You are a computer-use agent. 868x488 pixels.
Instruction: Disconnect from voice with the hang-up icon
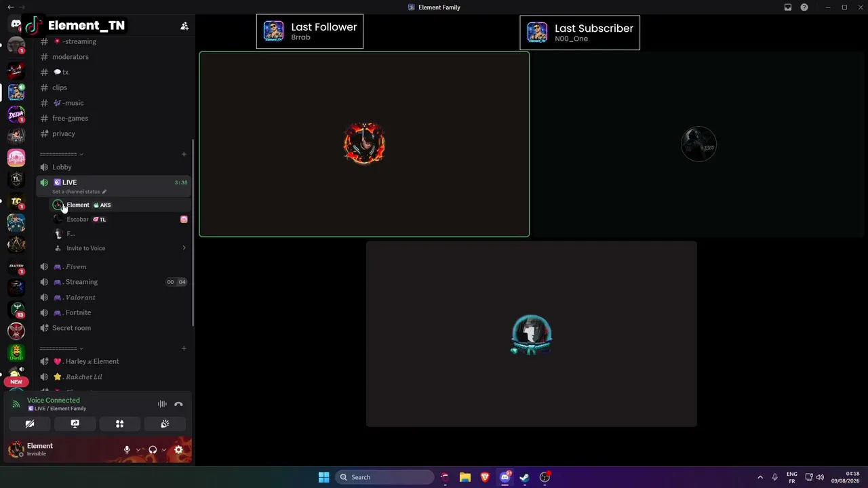pos(178,404)
